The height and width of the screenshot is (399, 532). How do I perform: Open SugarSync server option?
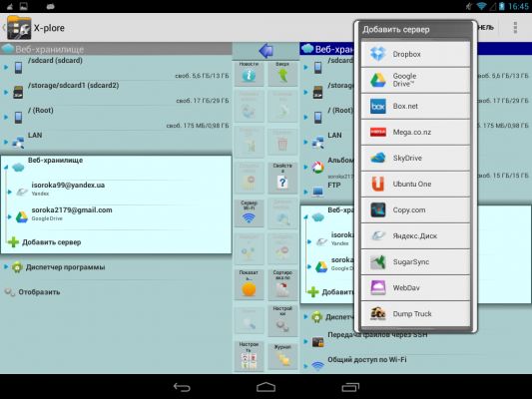pyautogui.click(x=415, y=262)
